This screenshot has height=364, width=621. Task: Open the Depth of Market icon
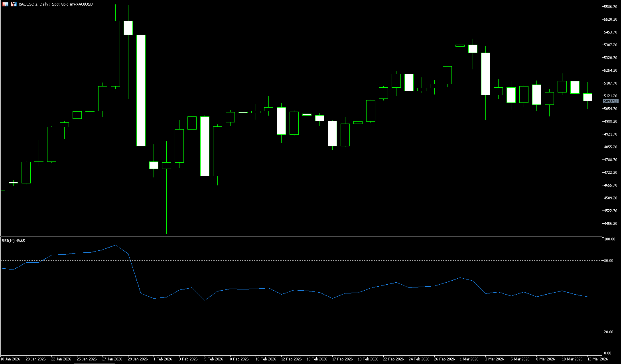pyautogui.click(x=14, y=4)
